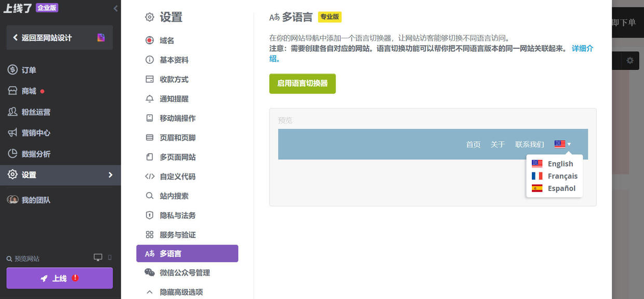Open 收款方式 payment settings icon
This screenshot has height=299, width=644.
tap(150, 79)
